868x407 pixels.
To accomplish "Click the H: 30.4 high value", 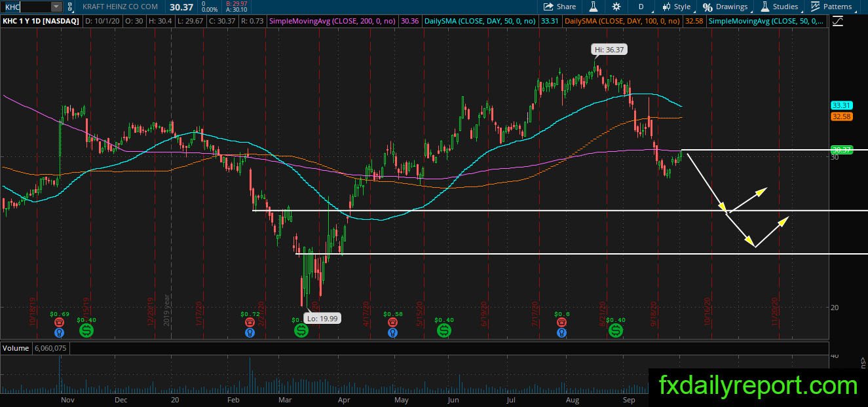I will 160,21.
